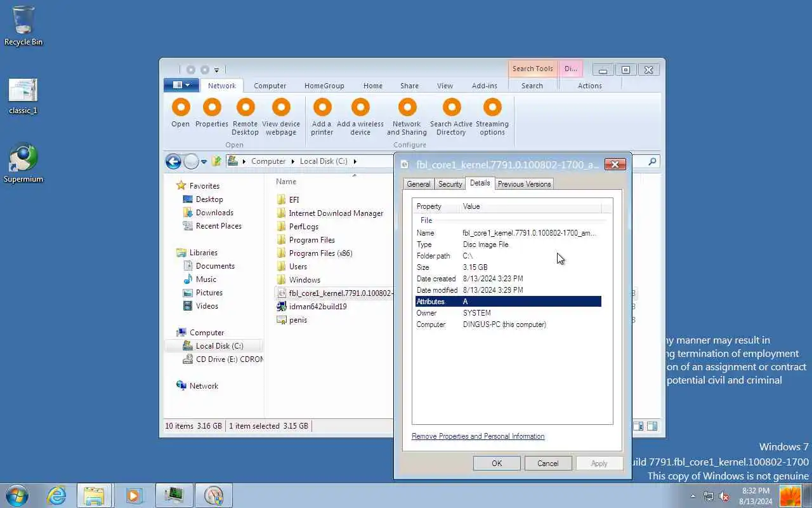The height and width of the screenshot is (508, 812).
Task: Select the Supermium desktop shortcut
Action: (23, 163)
